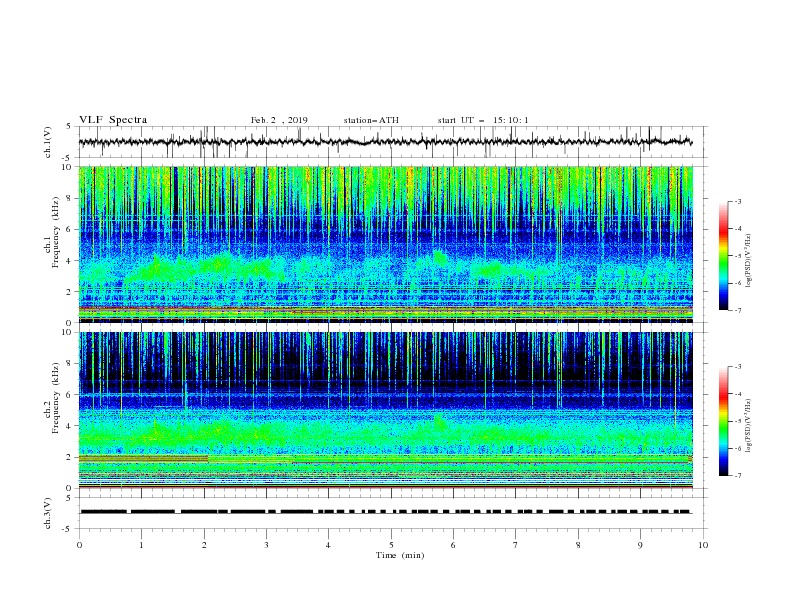Click the ch.1 color bar's log(PSD) label

click(749, 261)
